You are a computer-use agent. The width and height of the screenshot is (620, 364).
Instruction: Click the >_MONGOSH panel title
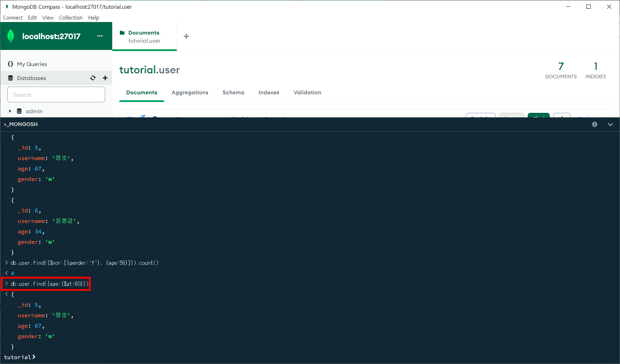(x=21, y=124)
